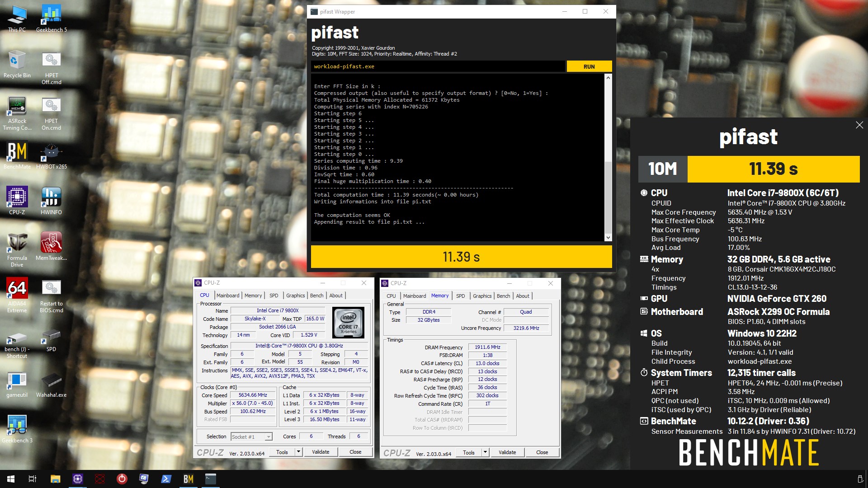Click the Max Core Frequency 5635.40 MHz reading
This screenshot has width=868, height=488.
[x=760, y=212]
